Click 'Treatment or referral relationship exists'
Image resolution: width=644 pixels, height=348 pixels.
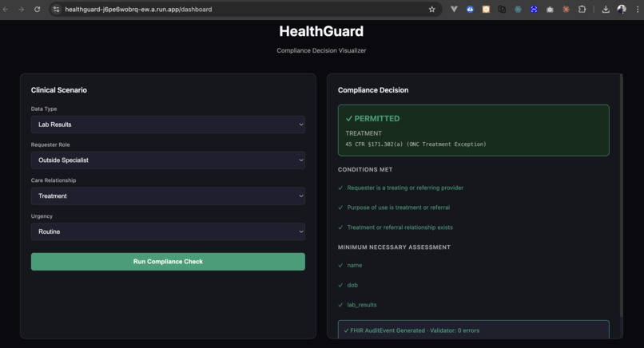pyautogui.click(x=400, y=227)
